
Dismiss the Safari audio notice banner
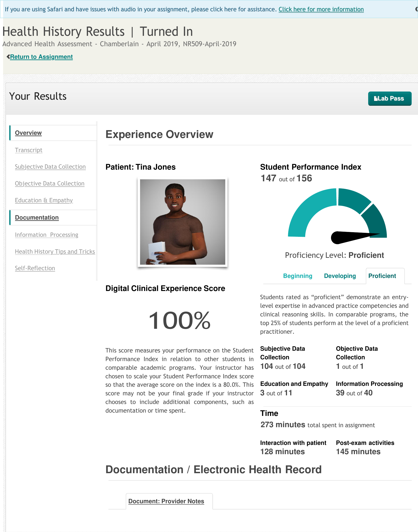[x=416, y=9]
